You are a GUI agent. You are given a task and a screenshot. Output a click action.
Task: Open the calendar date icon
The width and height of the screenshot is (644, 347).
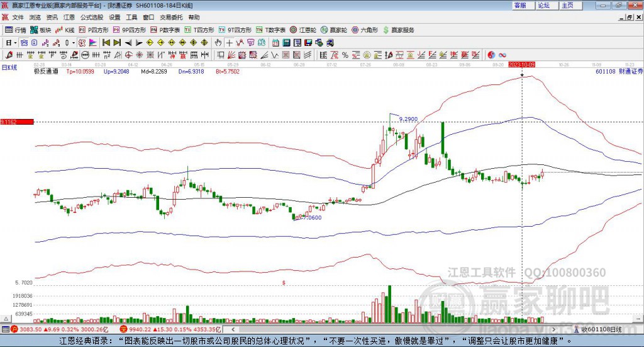275,43
